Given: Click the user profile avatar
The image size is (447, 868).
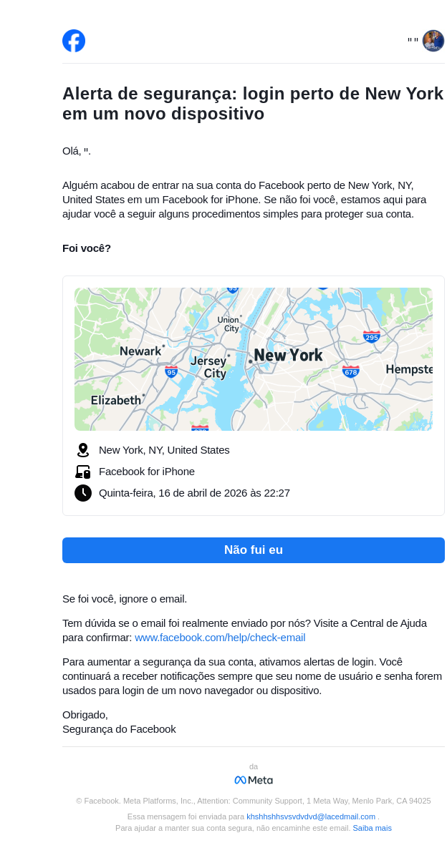Looking at the screenshot, I should (433, 41).
